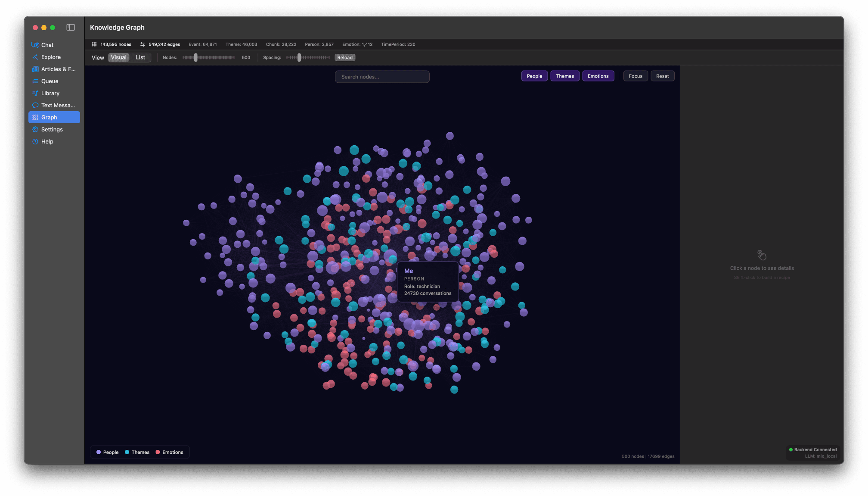The image size is (868, 496).
Task: Toggle the Themes filter button
Action: pos(565,76)
